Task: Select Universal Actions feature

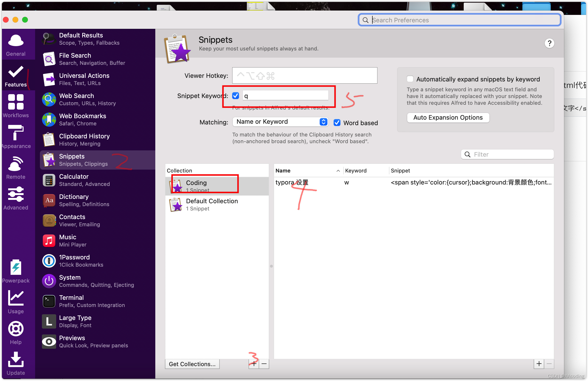Action: 97,79
